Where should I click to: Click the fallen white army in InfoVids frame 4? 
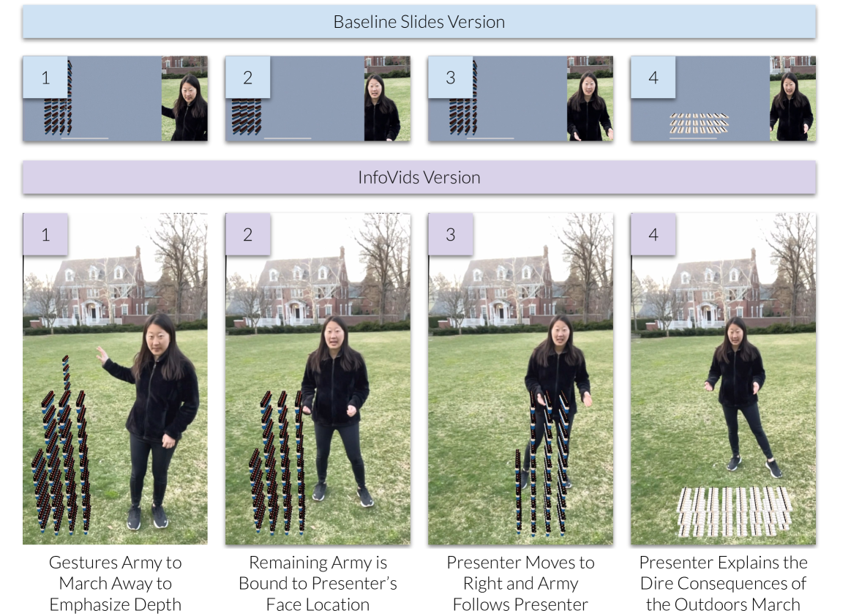(x=735, y=511)
